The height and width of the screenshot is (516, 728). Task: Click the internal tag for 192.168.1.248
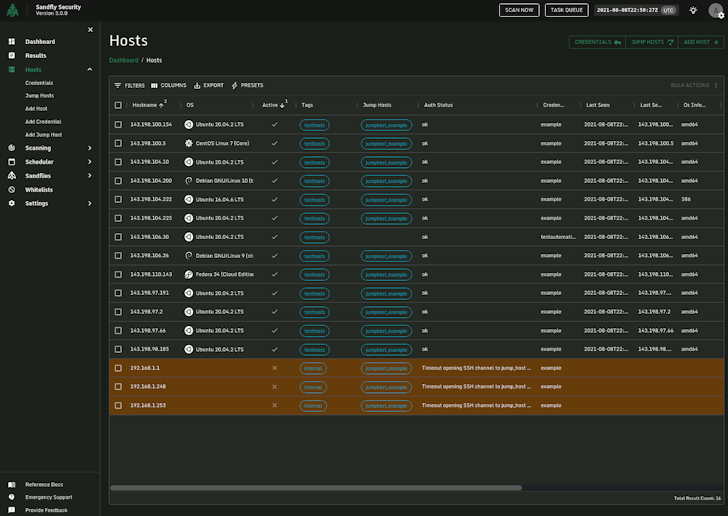(313, 387)
